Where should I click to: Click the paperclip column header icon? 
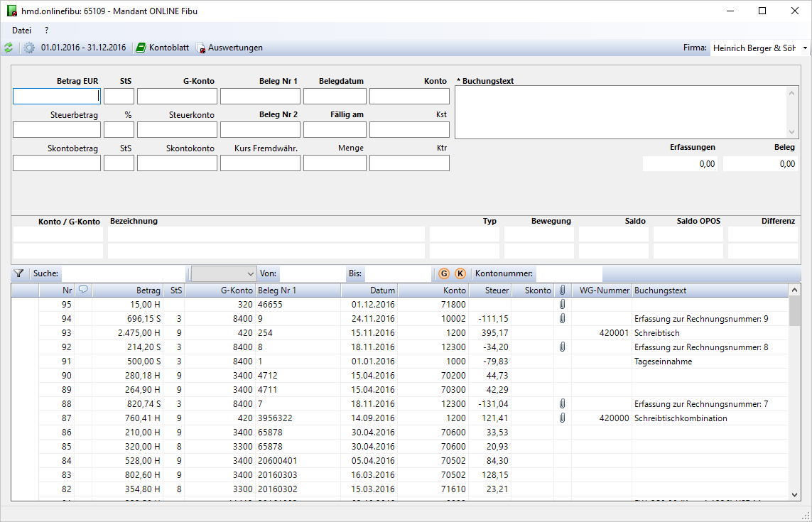[562, 290]
